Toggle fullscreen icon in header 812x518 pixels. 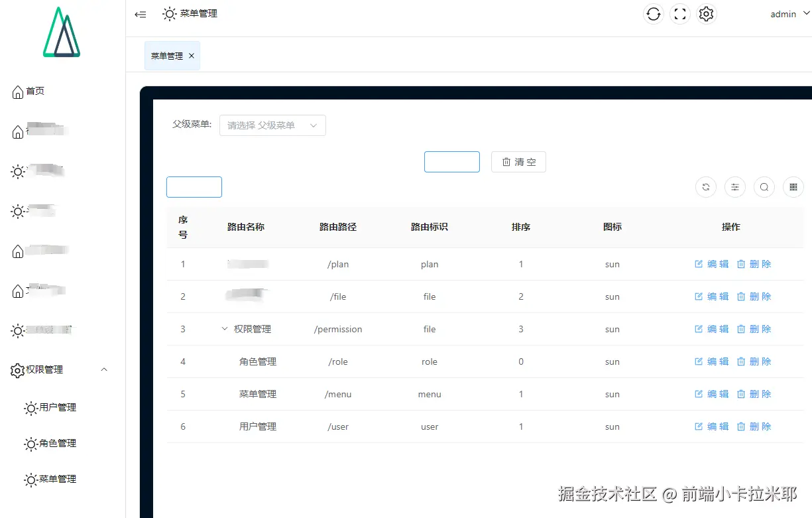680,14
